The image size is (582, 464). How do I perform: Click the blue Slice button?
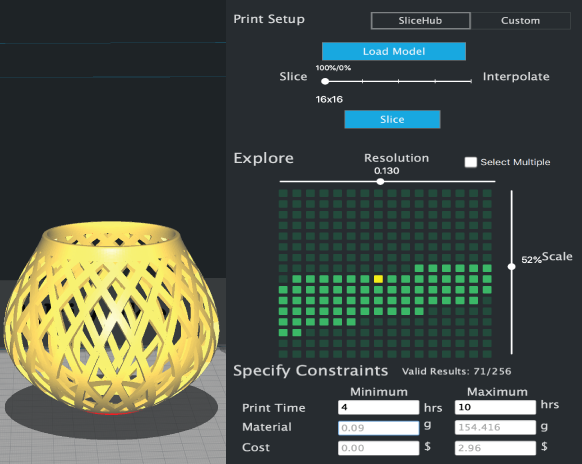392,119
